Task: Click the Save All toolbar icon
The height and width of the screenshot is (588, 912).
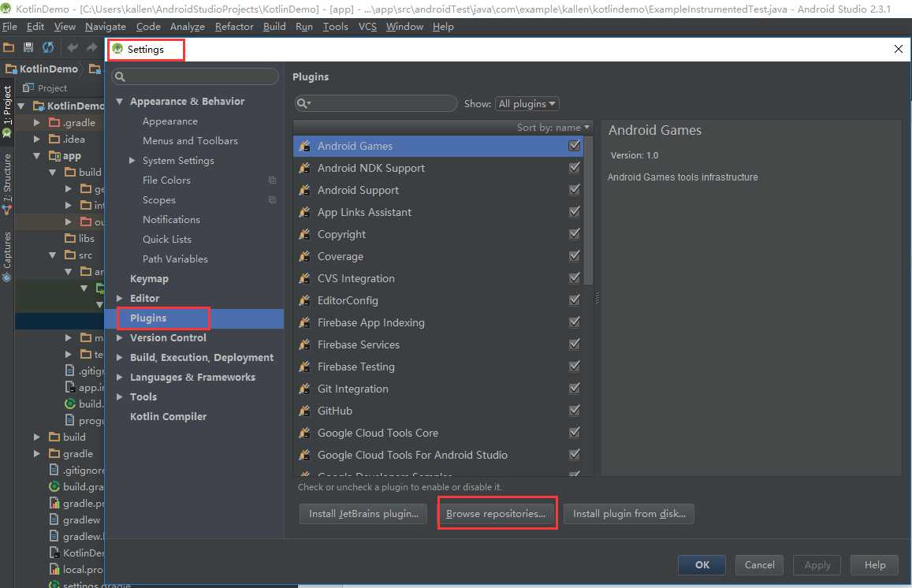Action: point(28,48)
